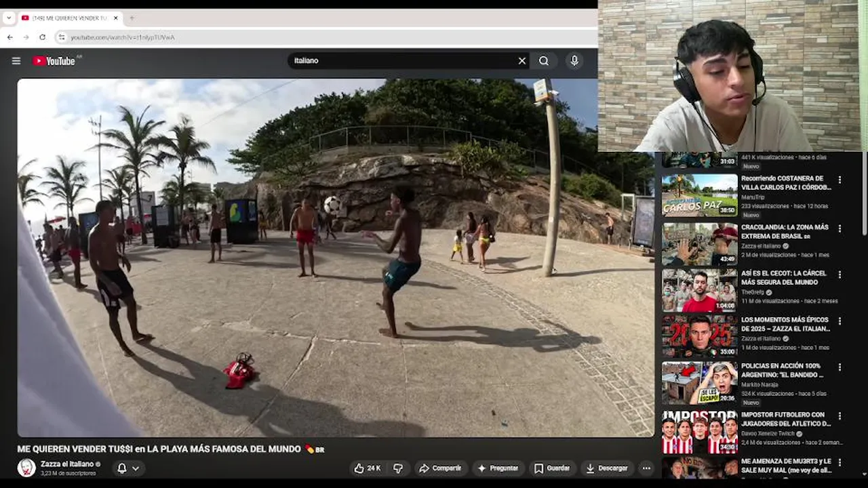The image size is (868, 488).
Task: Like the video with thumbs up 24 K
Action: 367,468
